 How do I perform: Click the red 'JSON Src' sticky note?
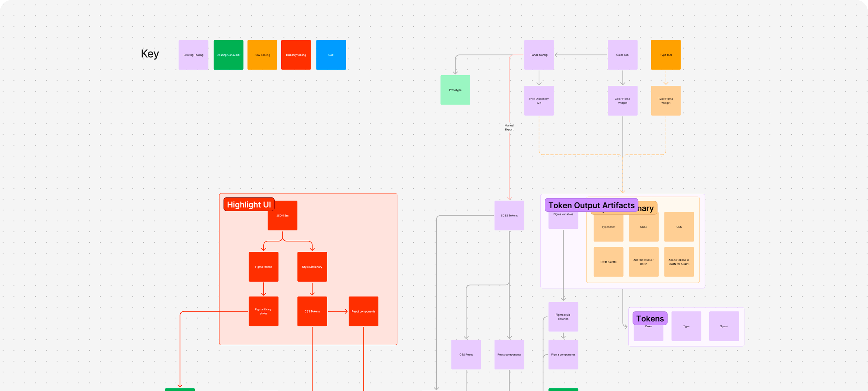coord(282,215)
